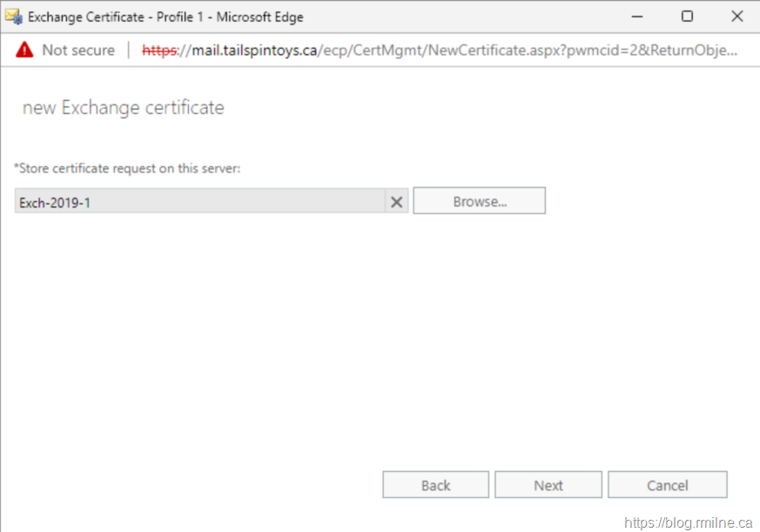Viewport: 760px width, 532px height.
Task: Cancel the new certificate request
Action: point(667,485)
